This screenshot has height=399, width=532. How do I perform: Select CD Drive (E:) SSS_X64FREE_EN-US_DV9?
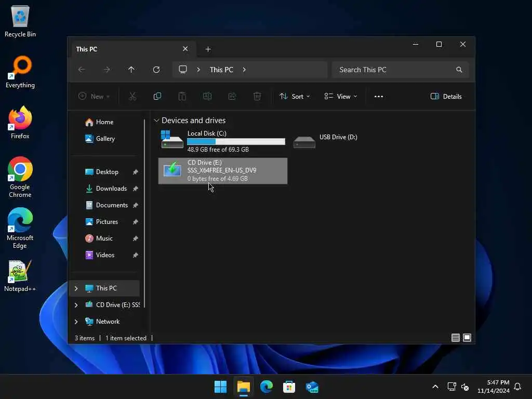pos(222,170)
